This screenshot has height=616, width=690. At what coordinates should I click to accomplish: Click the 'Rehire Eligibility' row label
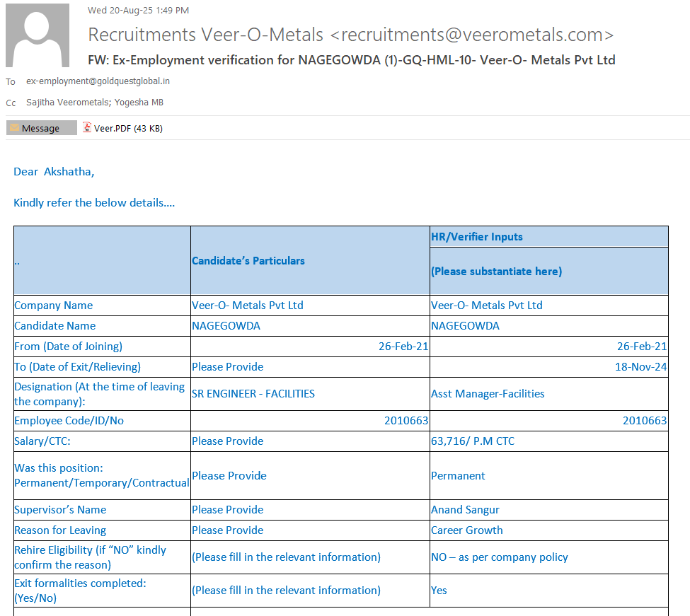[90, 557]
